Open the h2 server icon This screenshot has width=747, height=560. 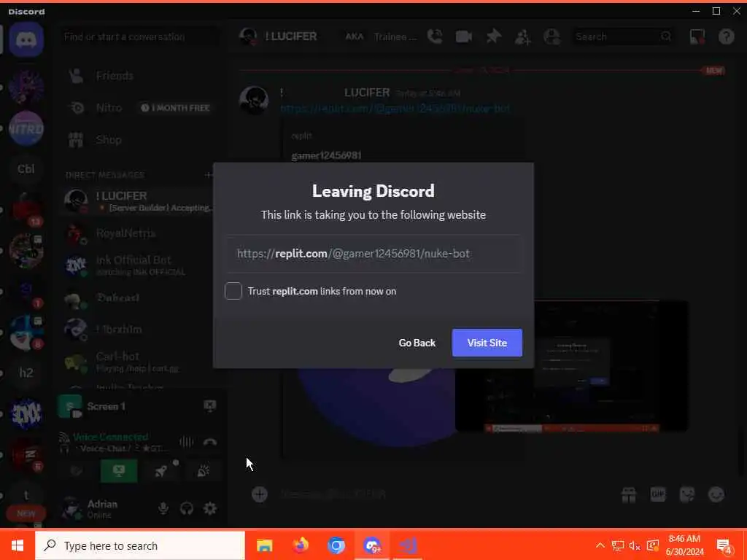pyautogui.click(x=26, y=373)
